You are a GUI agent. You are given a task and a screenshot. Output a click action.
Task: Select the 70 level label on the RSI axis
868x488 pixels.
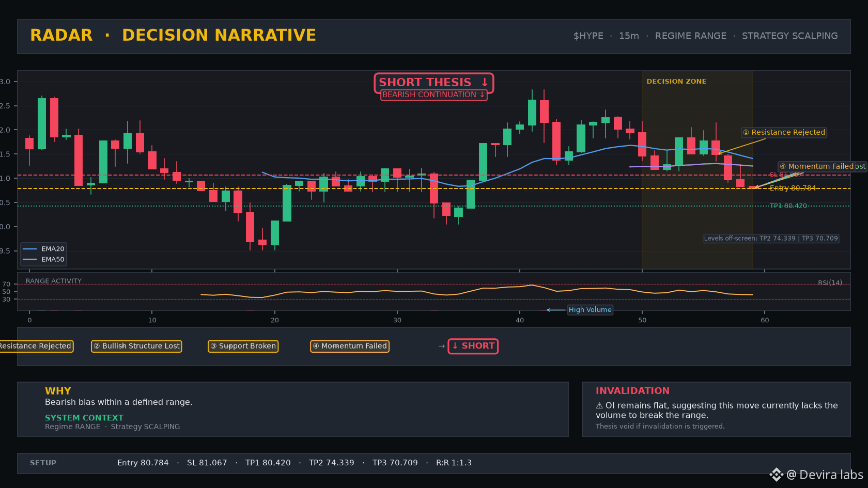point(6,285)
